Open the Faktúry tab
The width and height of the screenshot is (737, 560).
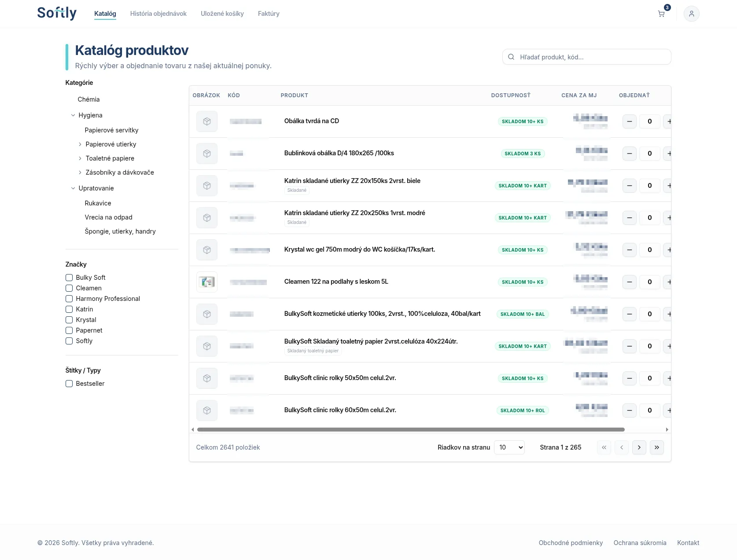tap(269, 14)
